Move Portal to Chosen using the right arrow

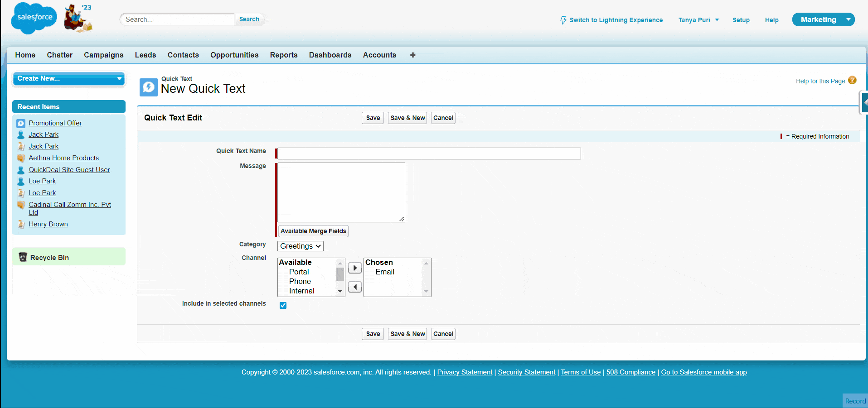[x=354, y=268]
